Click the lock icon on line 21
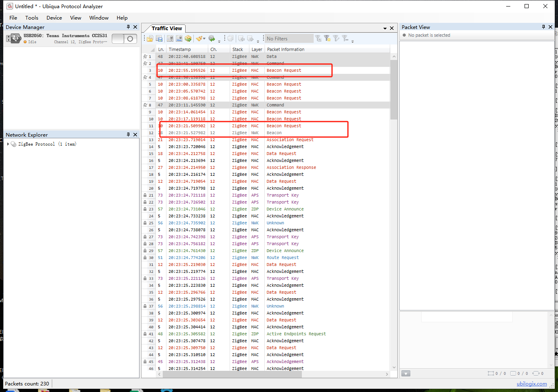The width and height of the screenshot is (558, 392). [145, 195]
